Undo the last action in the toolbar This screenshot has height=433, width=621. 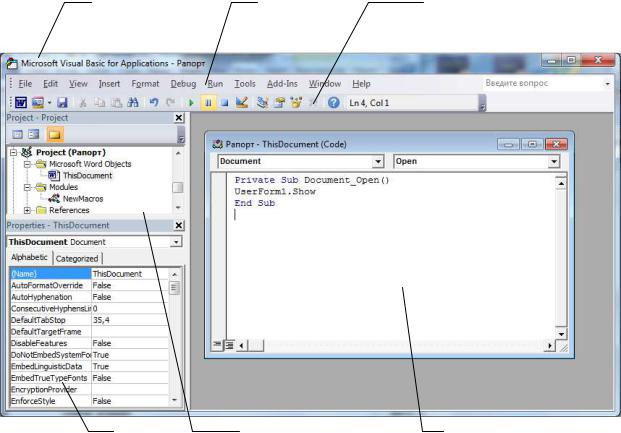154,103
